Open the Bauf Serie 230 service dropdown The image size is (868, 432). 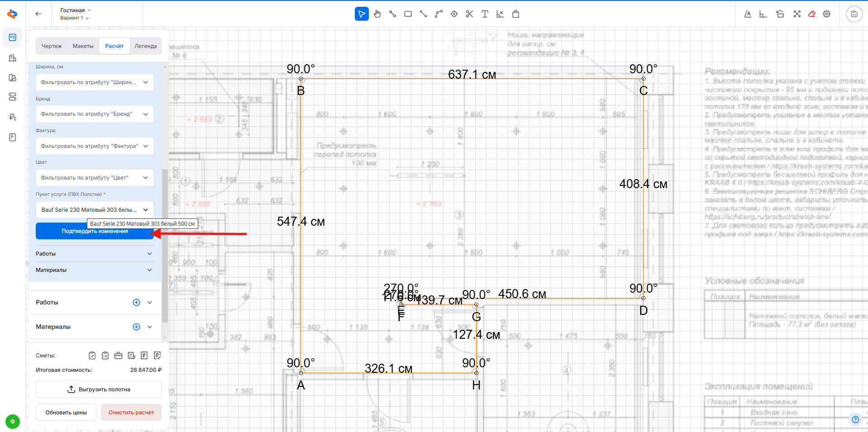pyautogui.click(x=95, y=210)
